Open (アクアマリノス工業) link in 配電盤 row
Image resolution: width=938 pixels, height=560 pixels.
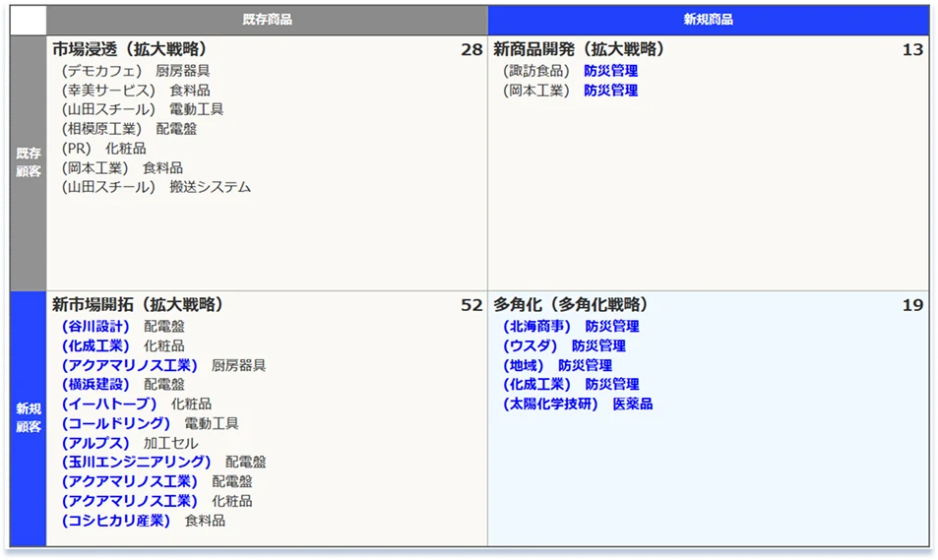tap(129, 481)
